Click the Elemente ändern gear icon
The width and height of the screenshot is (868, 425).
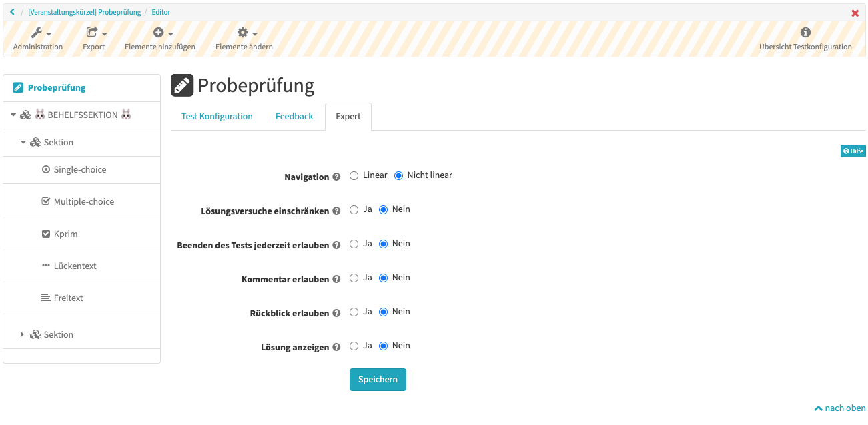click(x=243, y=31)
